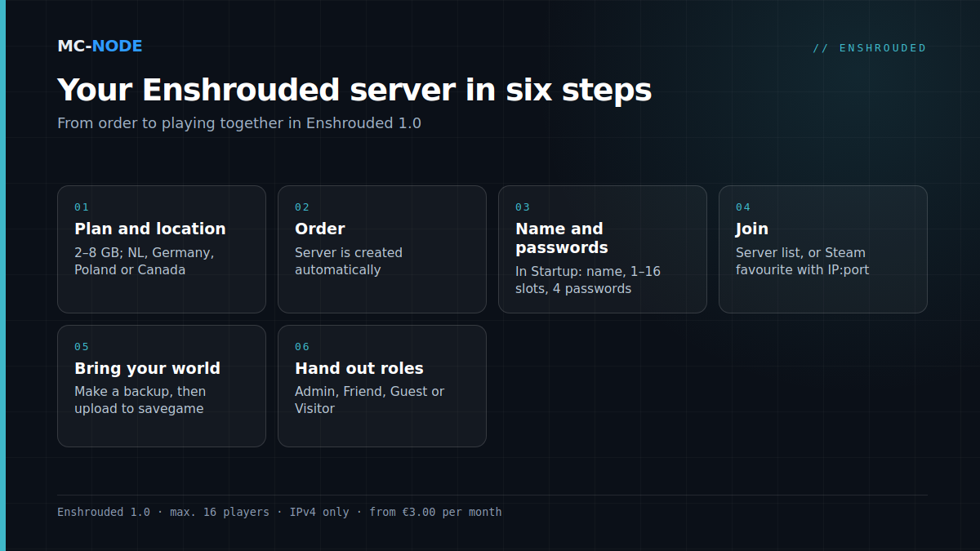Click the subtitle From order to playing together
The width and height of the screenshot is (980, 551).
pyautogui.click(x=239, y=123)
